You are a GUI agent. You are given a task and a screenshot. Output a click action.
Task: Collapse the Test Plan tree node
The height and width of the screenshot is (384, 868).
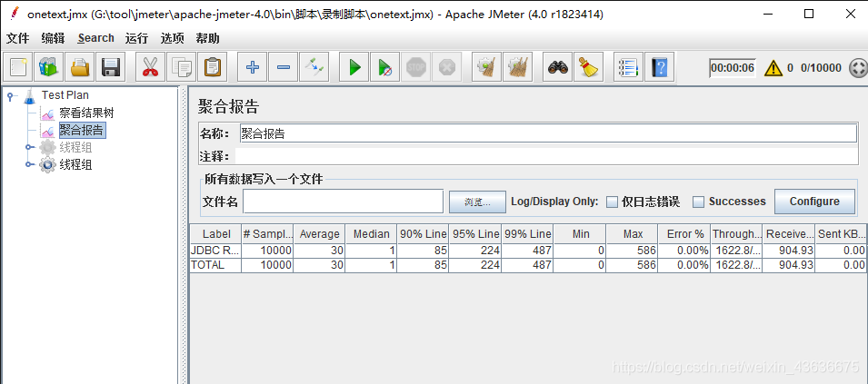(11, 95)
